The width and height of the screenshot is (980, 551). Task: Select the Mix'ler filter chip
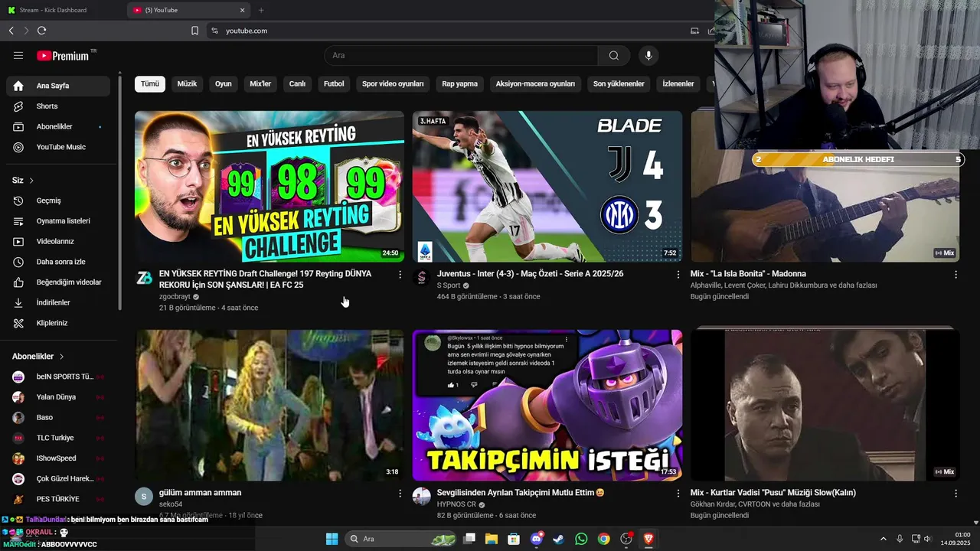click(260, 84)
